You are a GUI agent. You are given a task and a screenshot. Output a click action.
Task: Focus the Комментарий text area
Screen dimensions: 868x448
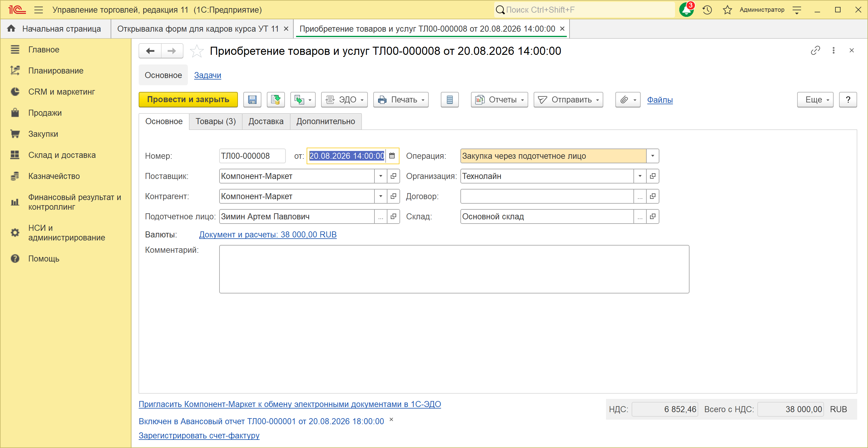(x=454, y=269)
